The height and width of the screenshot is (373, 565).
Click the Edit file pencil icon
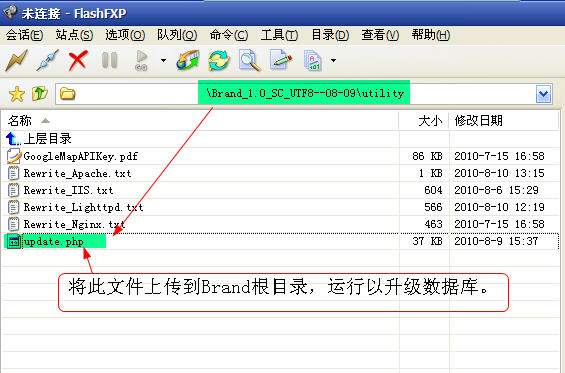[x=280, y=60]
